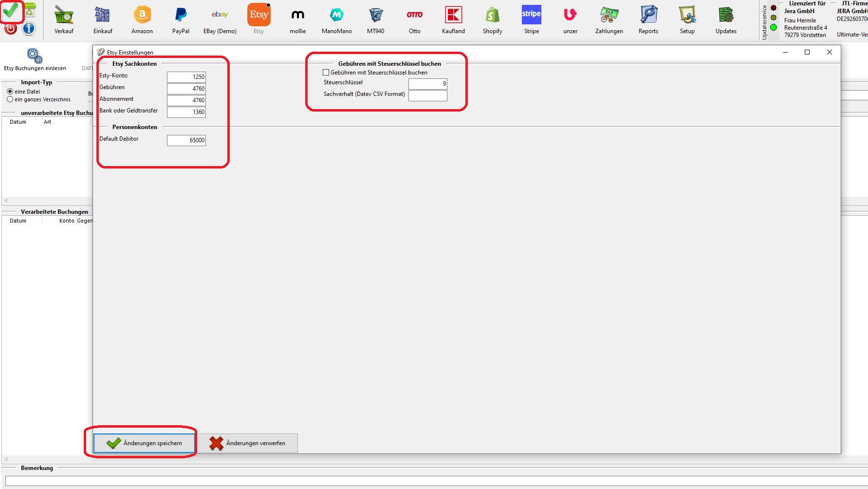Image resolution: width=868 pixels, height=489 pixels.
Task: Click the blue info icon
Action: [29, 29]
